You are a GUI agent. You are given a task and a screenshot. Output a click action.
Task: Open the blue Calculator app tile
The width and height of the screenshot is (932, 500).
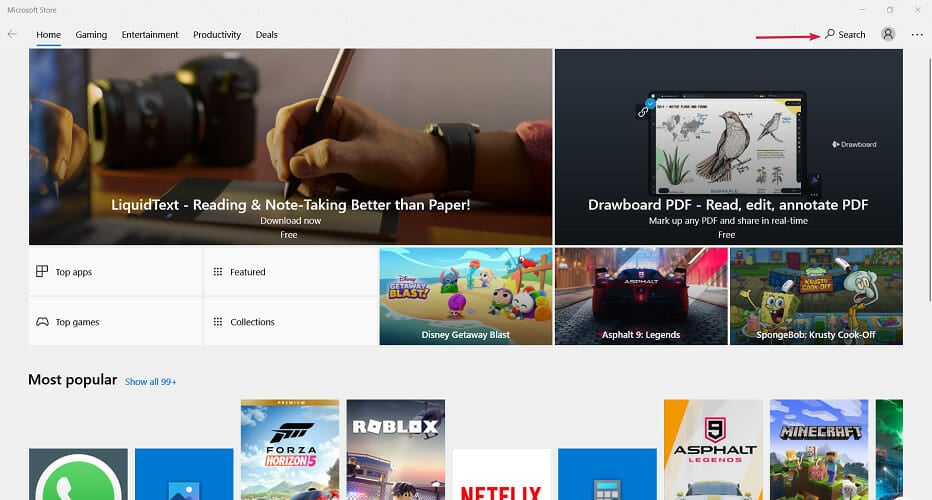coord(607,474)
